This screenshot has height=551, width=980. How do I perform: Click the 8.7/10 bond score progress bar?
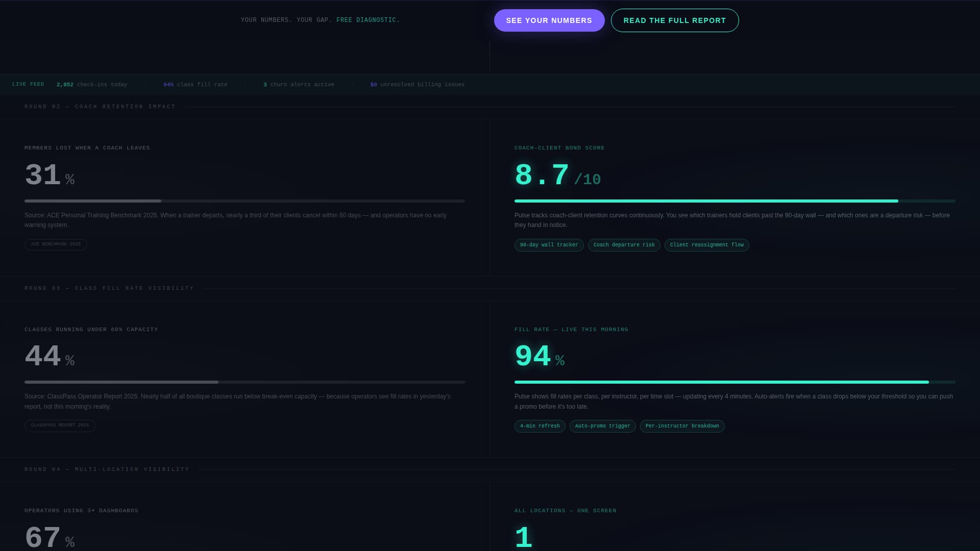(x=735, y=201)
